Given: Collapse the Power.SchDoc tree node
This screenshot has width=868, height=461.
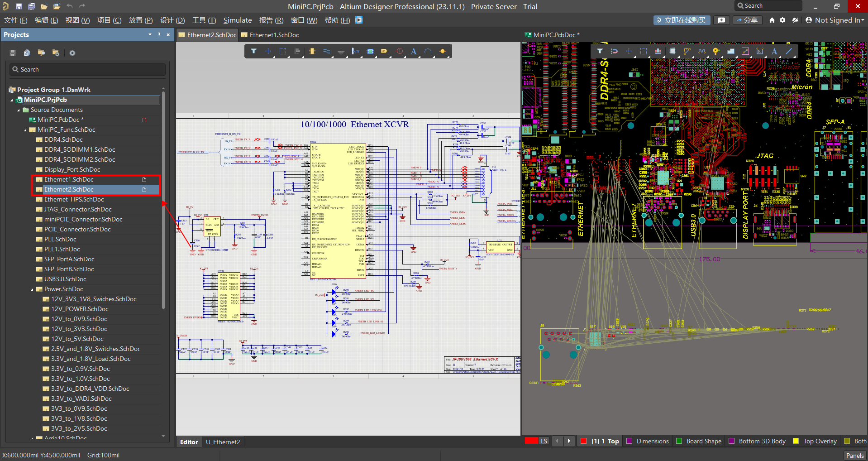Looking at the screenshot, I should (x=32, y=289).
